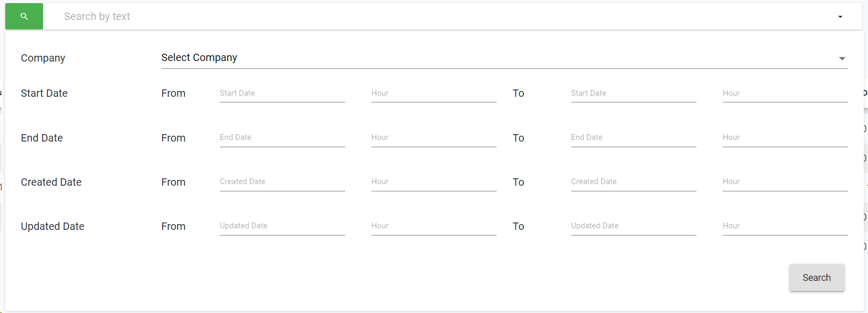Click the End Date From date field
Screen dimensions: 868x313
tap(282, 138)
